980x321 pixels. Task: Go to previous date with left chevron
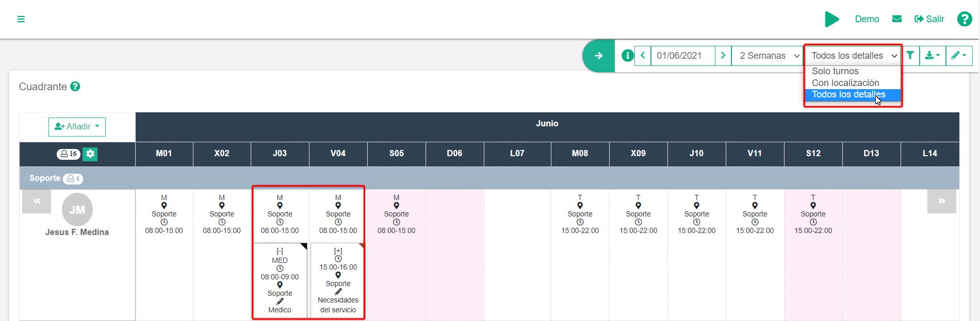(x=643, y=56)
